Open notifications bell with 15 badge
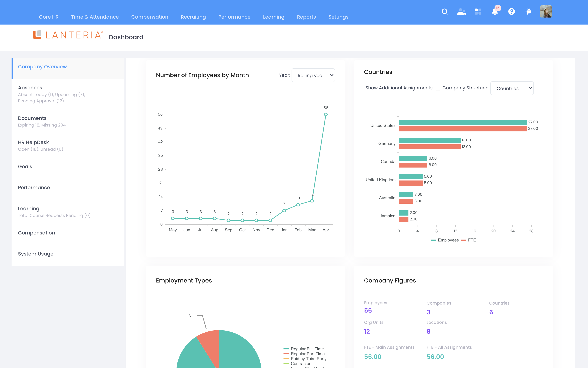 [x=495, y=11]
